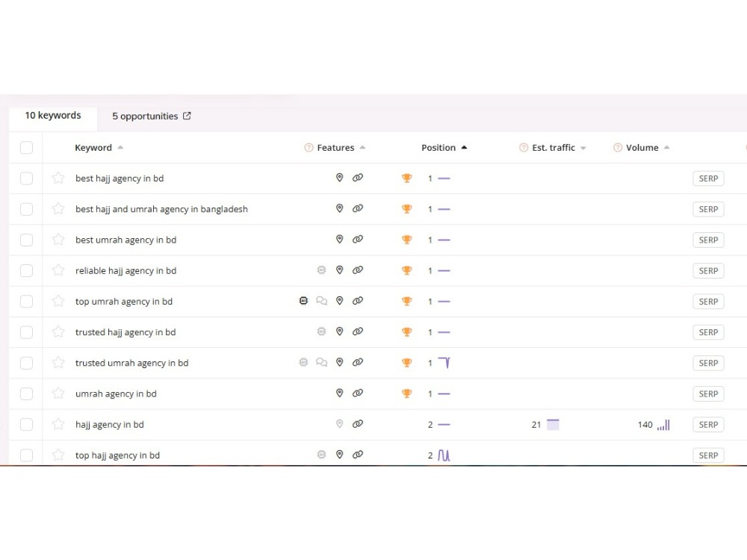The image size is (747, 560).
Task: Sort by Volume using its header arrow
Action: [x=667, y=148]
